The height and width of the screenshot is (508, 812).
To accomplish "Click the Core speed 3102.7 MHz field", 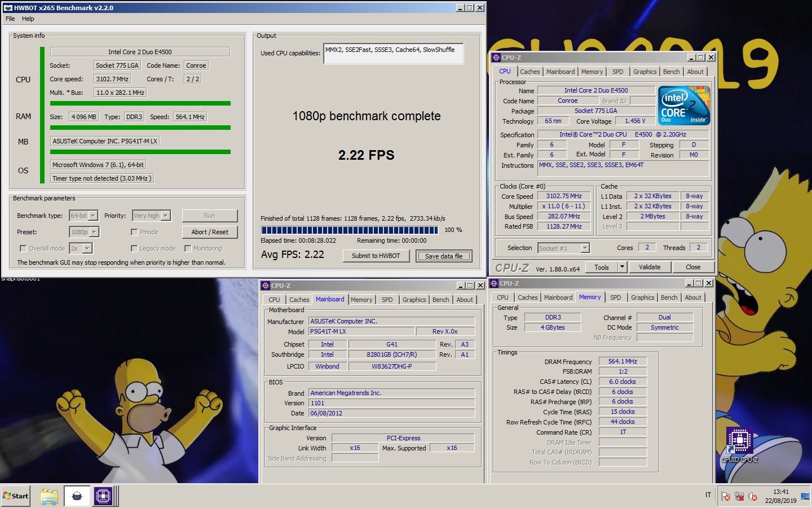I will tap(113, 79).
